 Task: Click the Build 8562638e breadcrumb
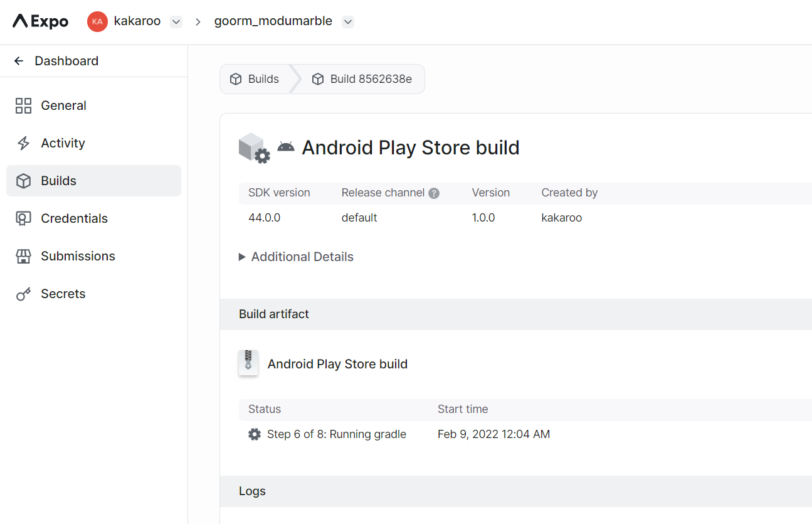[362, 79]
